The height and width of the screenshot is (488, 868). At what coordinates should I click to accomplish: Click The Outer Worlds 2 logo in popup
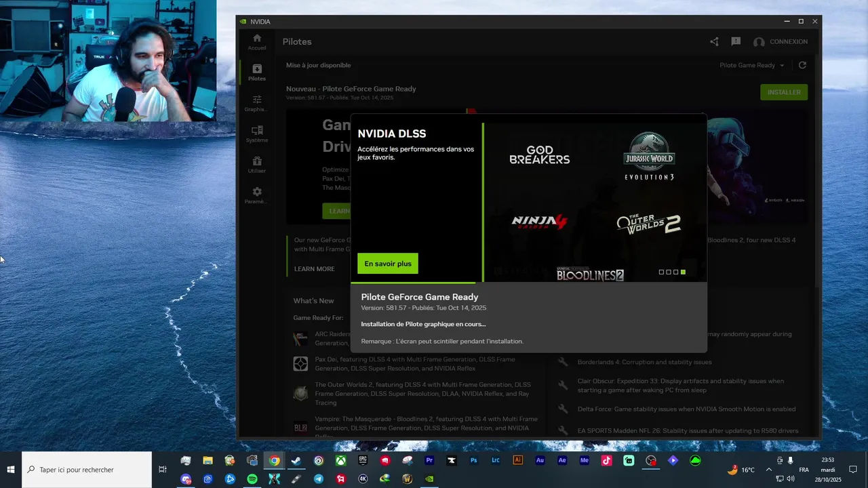[x=648, y=224]
